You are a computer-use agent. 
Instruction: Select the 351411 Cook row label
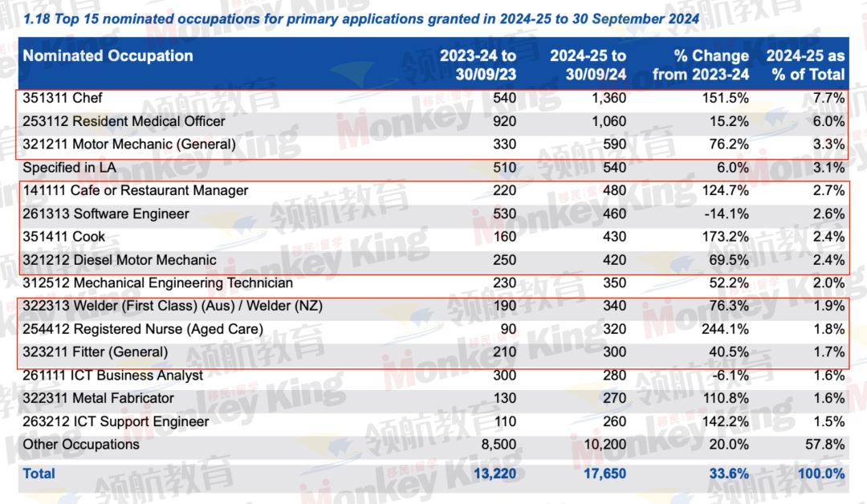click(64, 237)
